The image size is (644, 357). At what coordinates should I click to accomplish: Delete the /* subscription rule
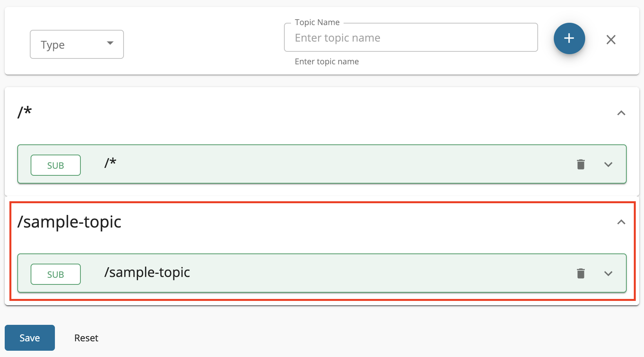(x=581, y=164)
